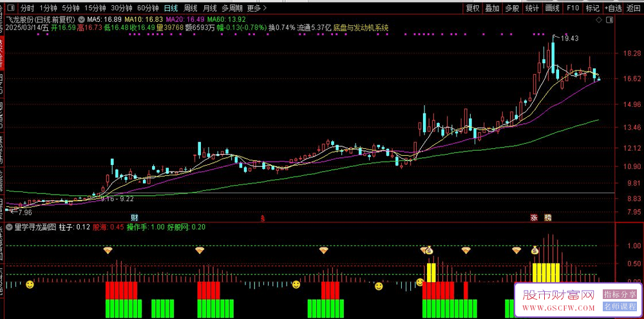Open the 更多 periods expander
The image size is (644, 319).
tap(257, 8)
